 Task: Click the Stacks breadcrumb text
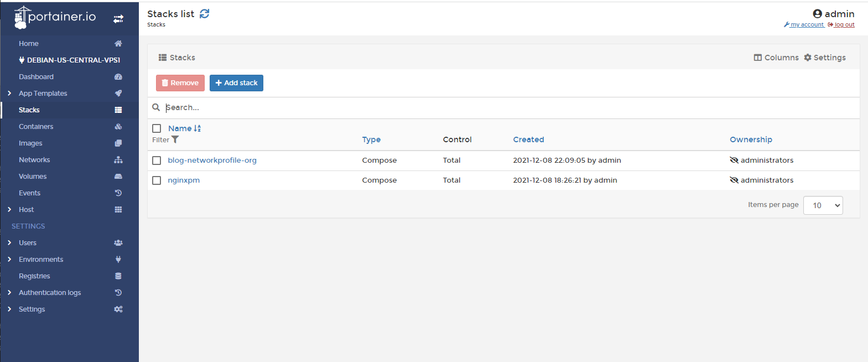point(156,25)
